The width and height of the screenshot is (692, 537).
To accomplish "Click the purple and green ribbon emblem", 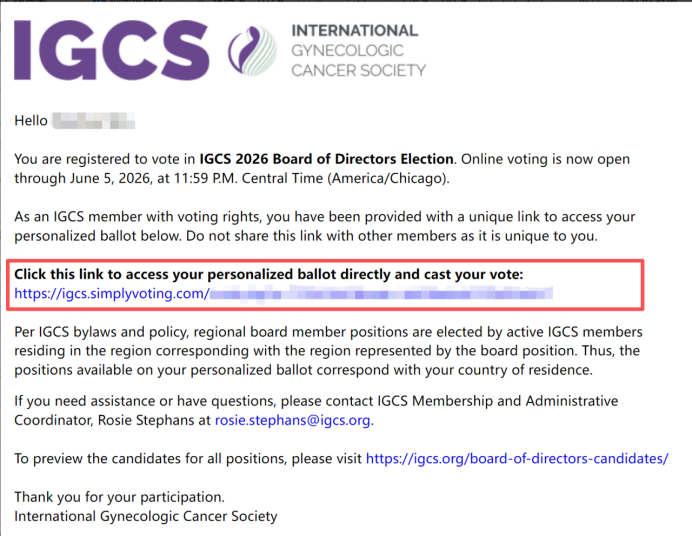I will [252, 50].
